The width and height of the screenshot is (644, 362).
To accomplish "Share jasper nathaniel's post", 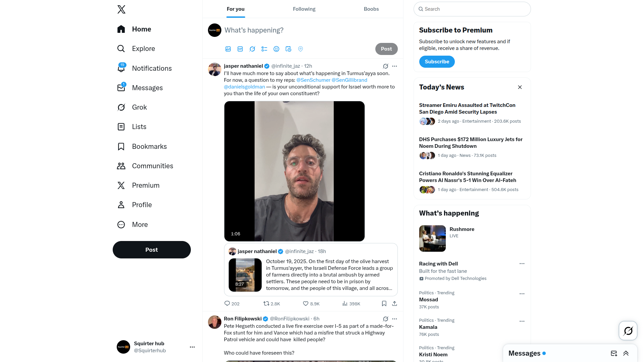I will (394, 304).
